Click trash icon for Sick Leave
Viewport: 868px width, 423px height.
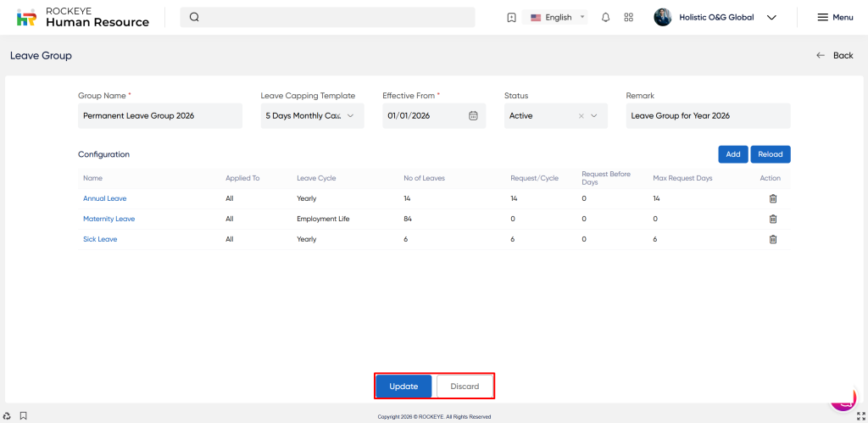[772, 239]
